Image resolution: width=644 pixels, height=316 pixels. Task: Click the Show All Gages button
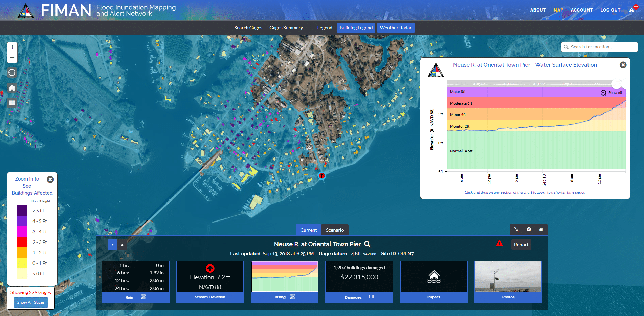(31, 302)
